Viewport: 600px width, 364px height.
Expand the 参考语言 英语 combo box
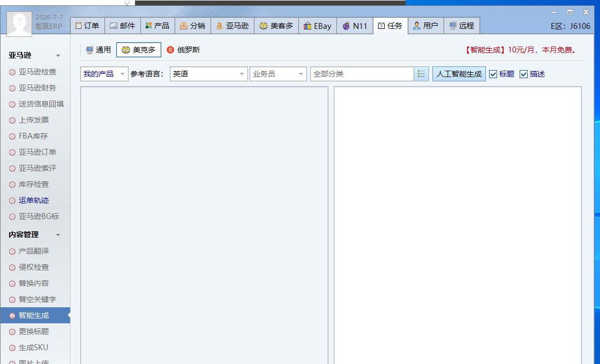pyautogui.click(x=209, y=74)
